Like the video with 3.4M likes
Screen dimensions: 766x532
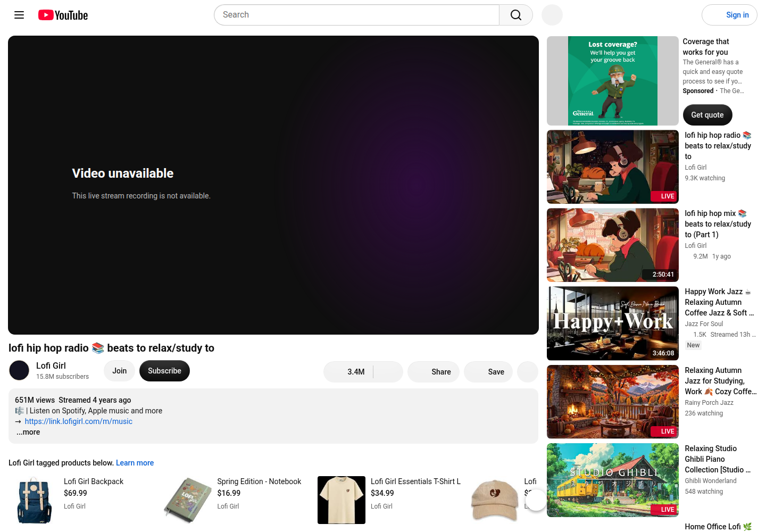[348, 372]
